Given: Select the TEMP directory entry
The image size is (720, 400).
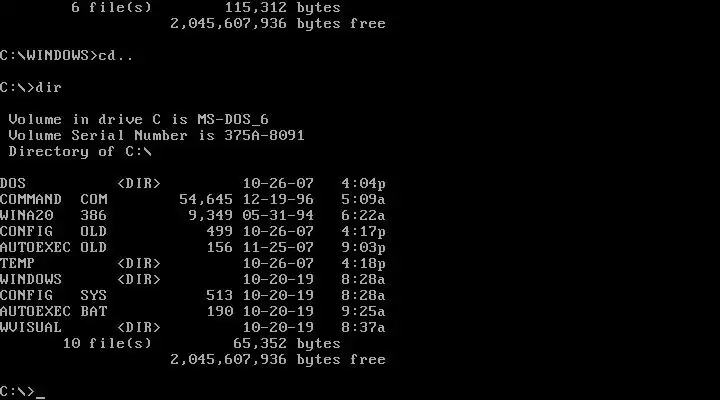Looking at the screenshot, I should 193,264.
